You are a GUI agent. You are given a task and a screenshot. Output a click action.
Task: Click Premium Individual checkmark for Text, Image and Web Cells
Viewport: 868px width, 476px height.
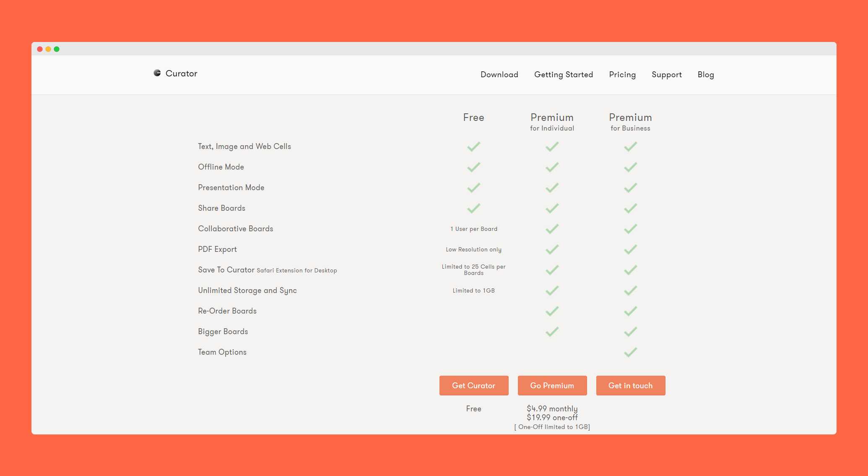[552, 146]
